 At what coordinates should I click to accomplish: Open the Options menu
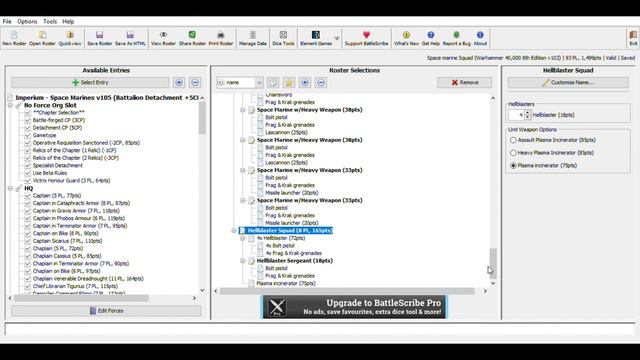(x=27, y=21)
